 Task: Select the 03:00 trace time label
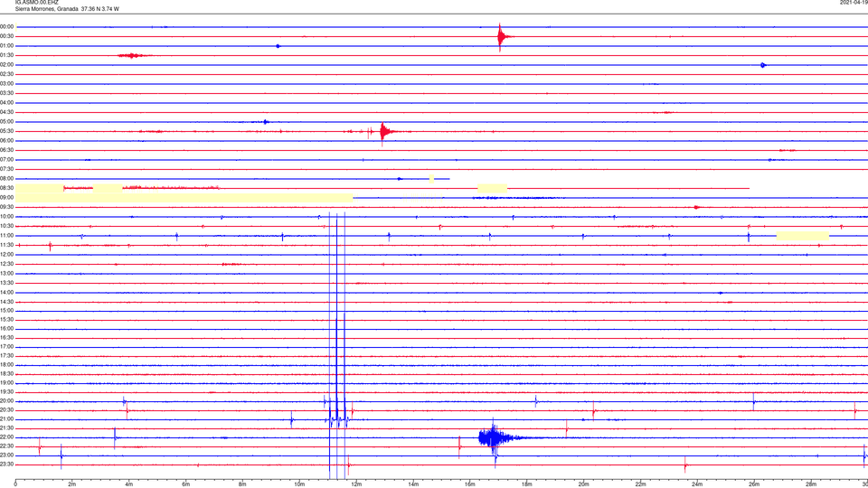click(7, 83)
